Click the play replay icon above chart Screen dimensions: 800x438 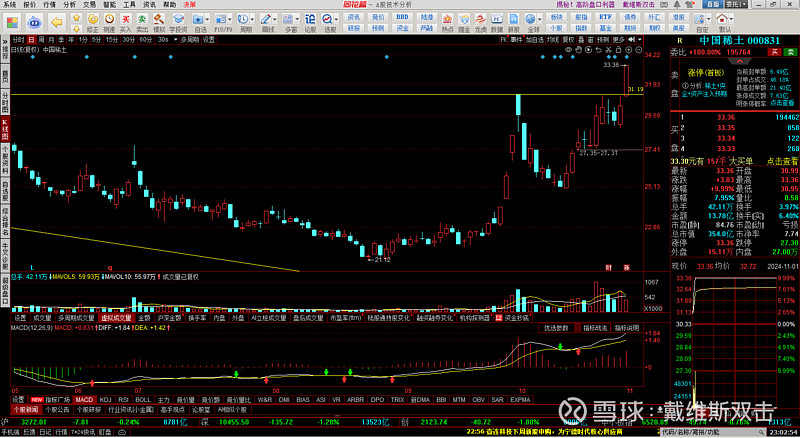[588, 50]
